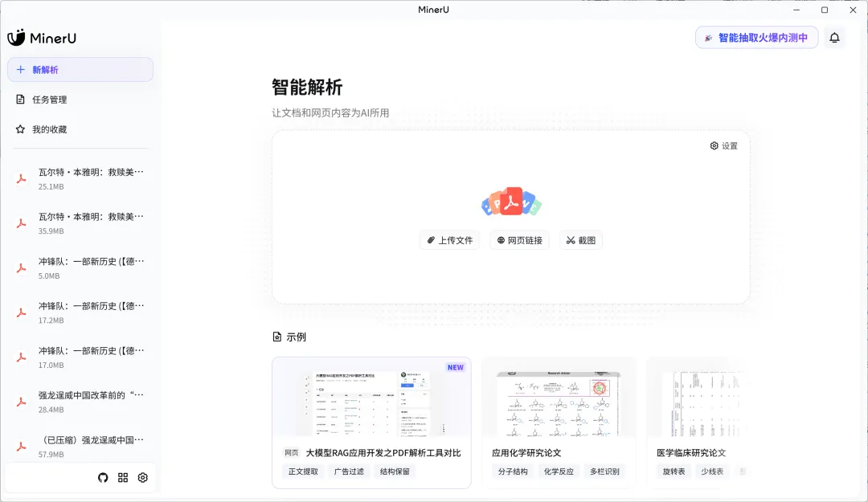Open 设置 in the upload panel
The height and width of the screenshot is (502, 868).
723,145
